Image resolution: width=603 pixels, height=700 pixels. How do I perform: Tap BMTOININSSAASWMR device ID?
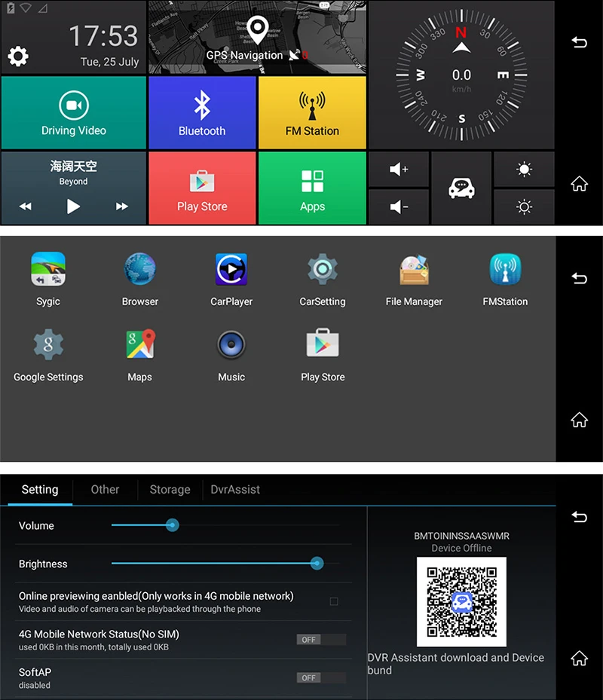[x=461, y=536]
